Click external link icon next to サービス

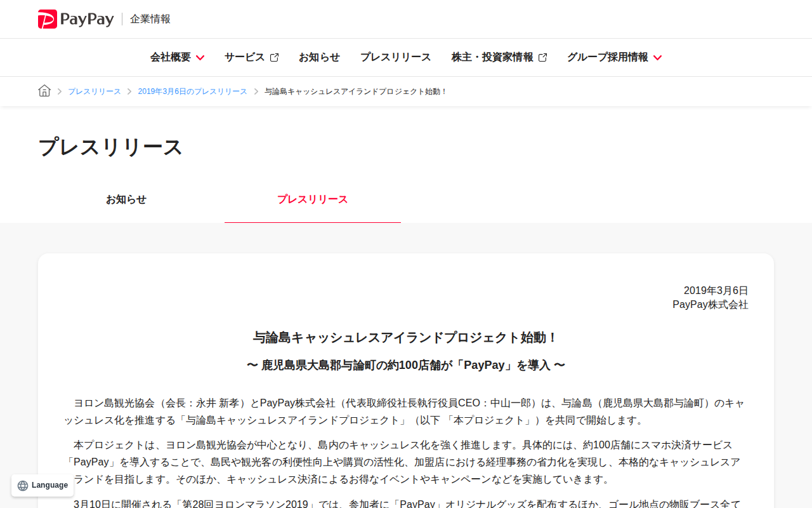274,57
